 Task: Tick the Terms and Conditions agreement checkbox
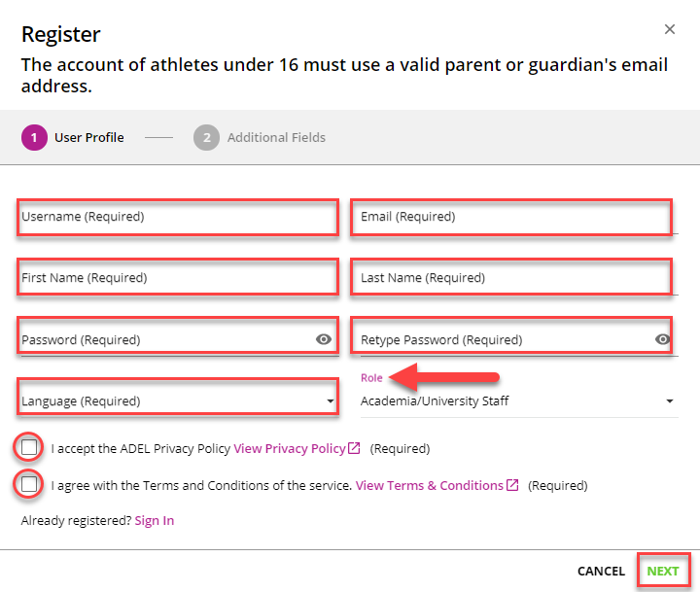(29, 484)
